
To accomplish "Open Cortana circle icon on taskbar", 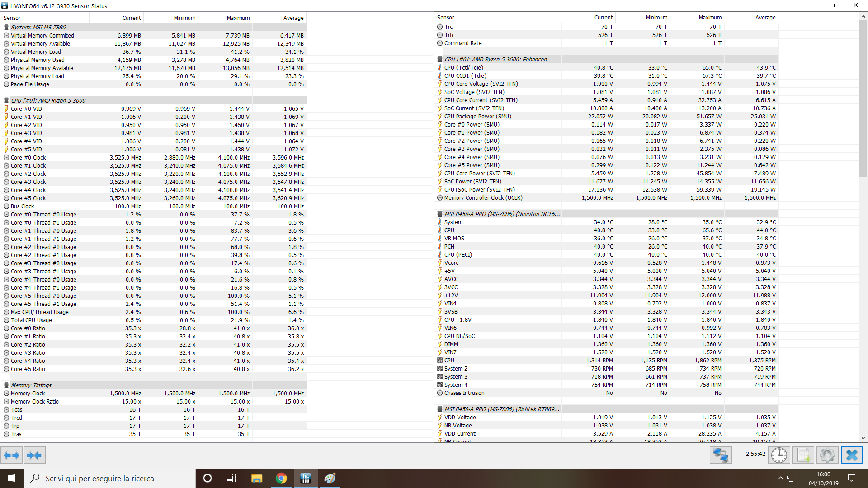I will (208, 478).
